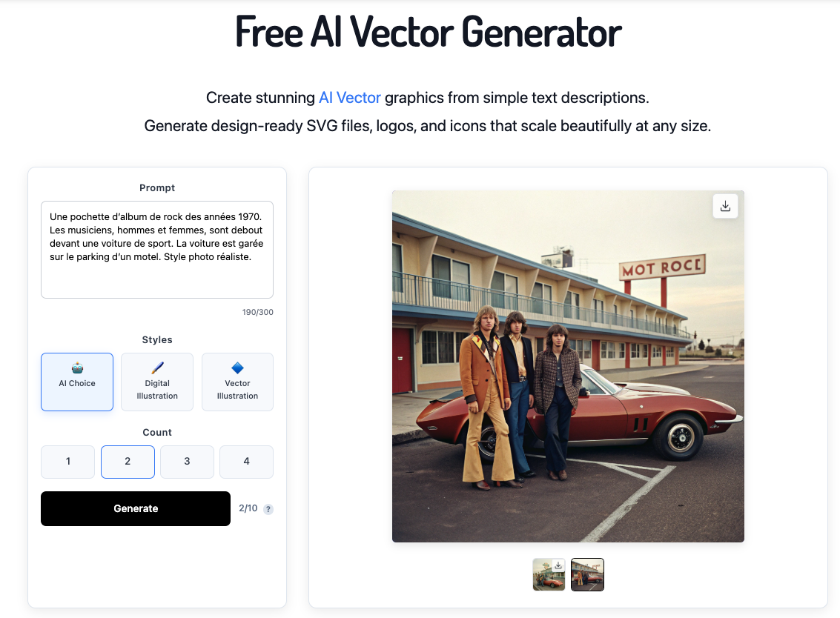Choose the Digital Illustration pen style
The height and width of the screenshot is (618, 840).
[x=157, y=382]
